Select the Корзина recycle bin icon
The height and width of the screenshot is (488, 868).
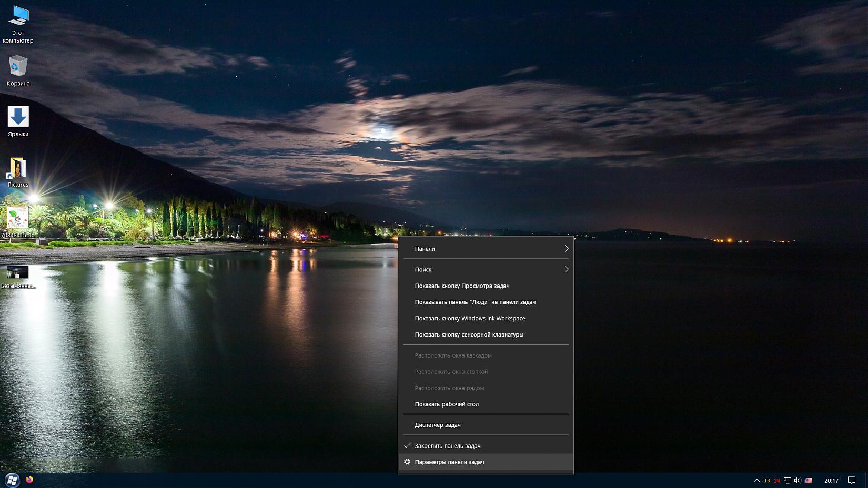click(18, 67)
